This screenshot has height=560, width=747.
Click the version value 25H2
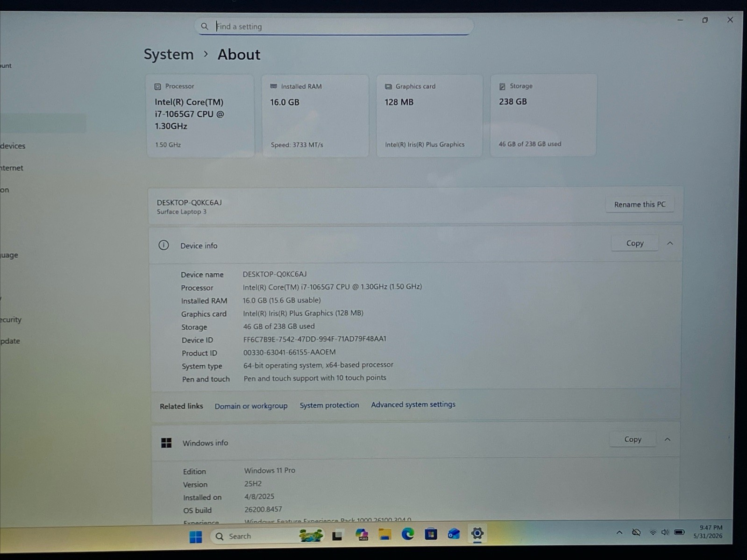(x=253, y=484)
